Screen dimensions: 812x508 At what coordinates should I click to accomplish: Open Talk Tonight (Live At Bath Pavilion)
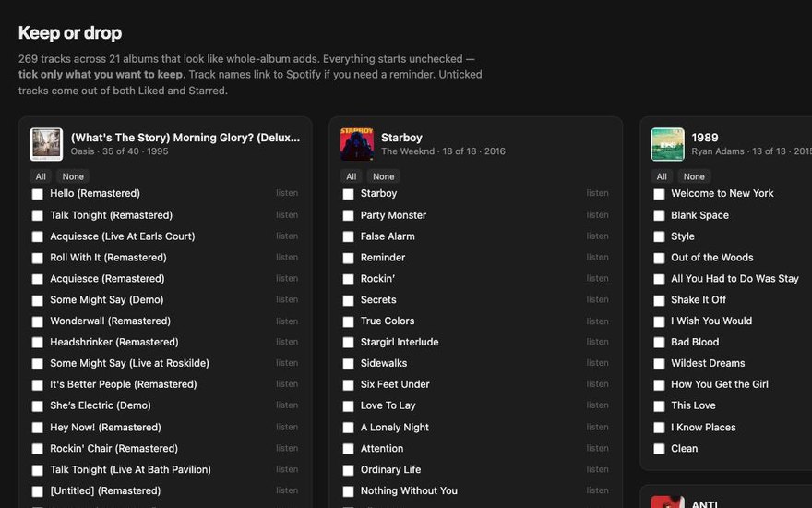pos(130,469)
